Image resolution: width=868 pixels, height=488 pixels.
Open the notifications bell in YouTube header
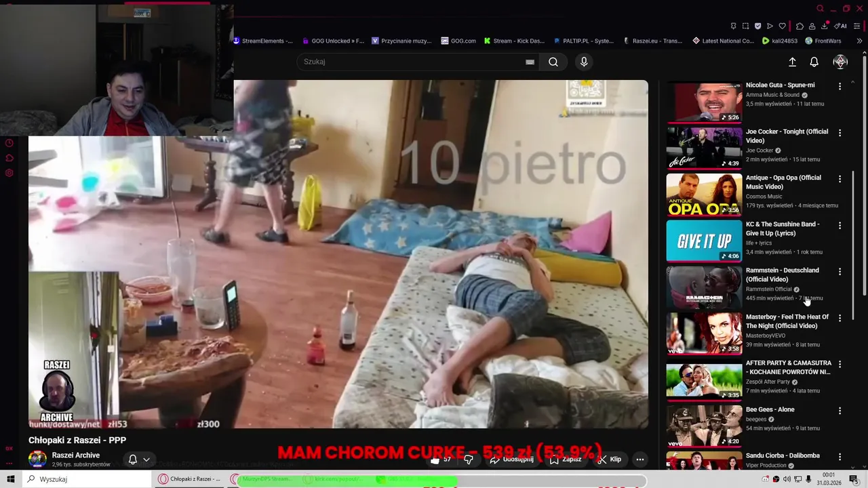pos(814,62)
